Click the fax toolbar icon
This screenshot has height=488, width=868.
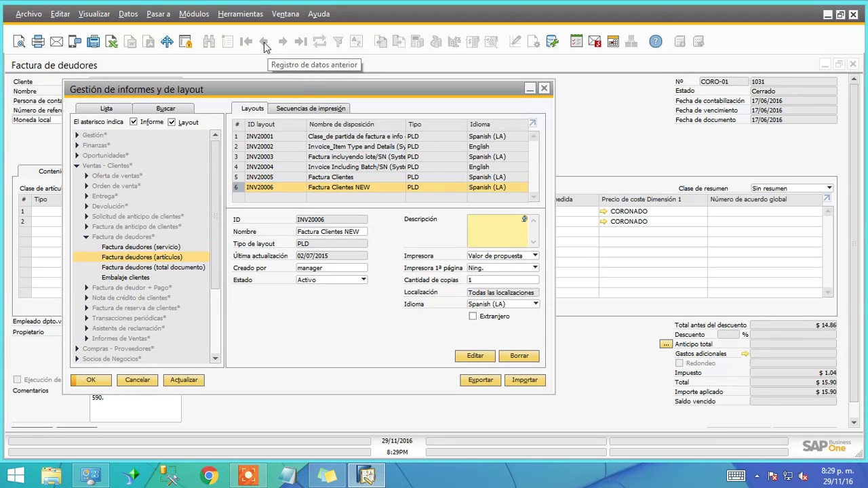pyautogui.click(x=94, y=42)
